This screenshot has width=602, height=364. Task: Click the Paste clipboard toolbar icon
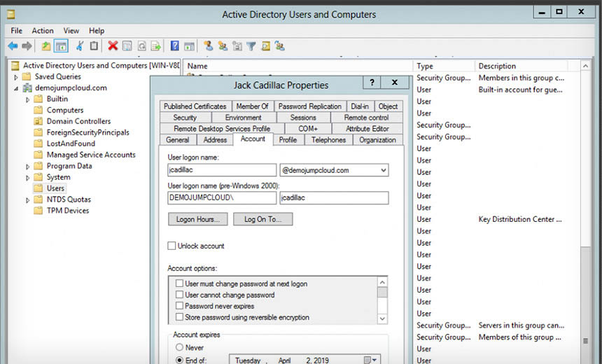94,46
